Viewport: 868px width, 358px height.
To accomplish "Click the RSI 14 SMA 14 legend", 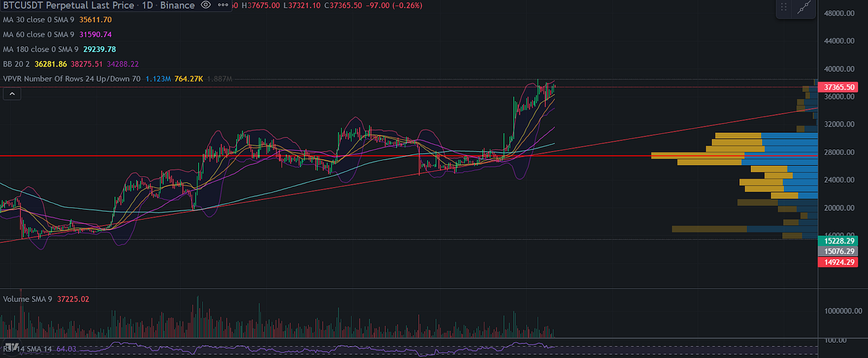I will click(x=29, y=350).
